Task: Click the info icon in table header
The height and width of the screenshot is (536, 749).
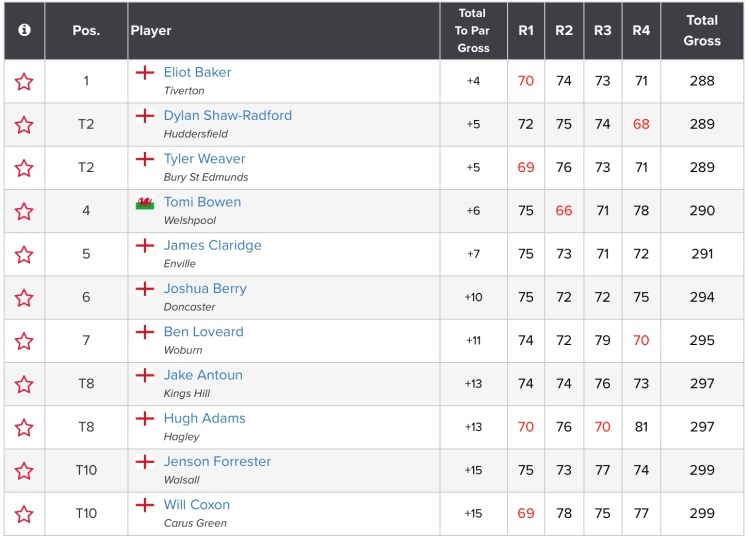Action: point(24,30)
